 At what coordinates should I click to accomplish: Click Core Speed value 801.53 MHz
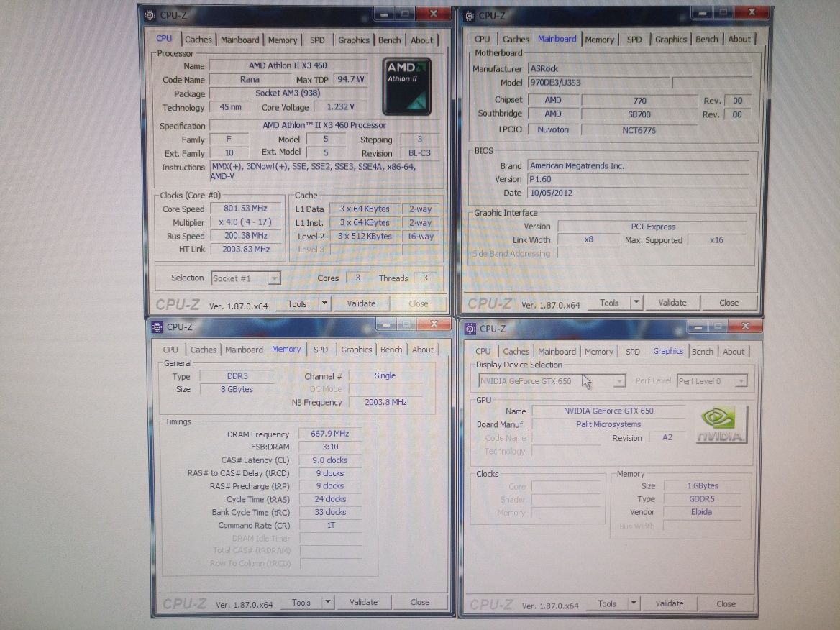246,209
